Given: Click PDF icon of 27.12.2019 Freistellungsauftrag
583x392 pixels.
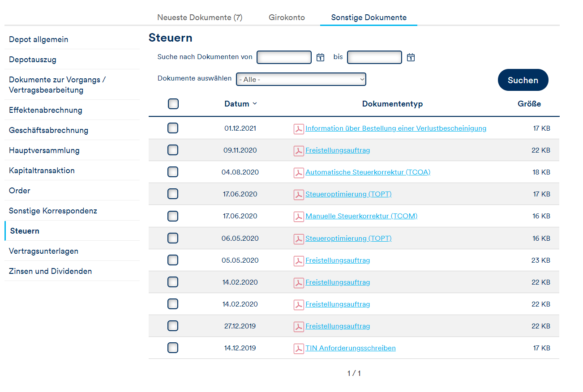Looking at the screenshot, I should [x=299, y=327].
